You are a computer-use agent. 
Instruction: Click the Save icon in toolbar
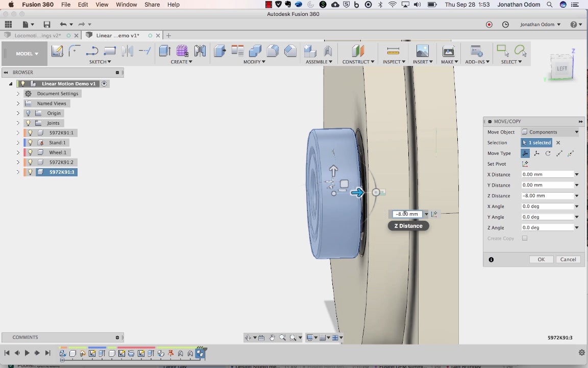tap(47, 25)
